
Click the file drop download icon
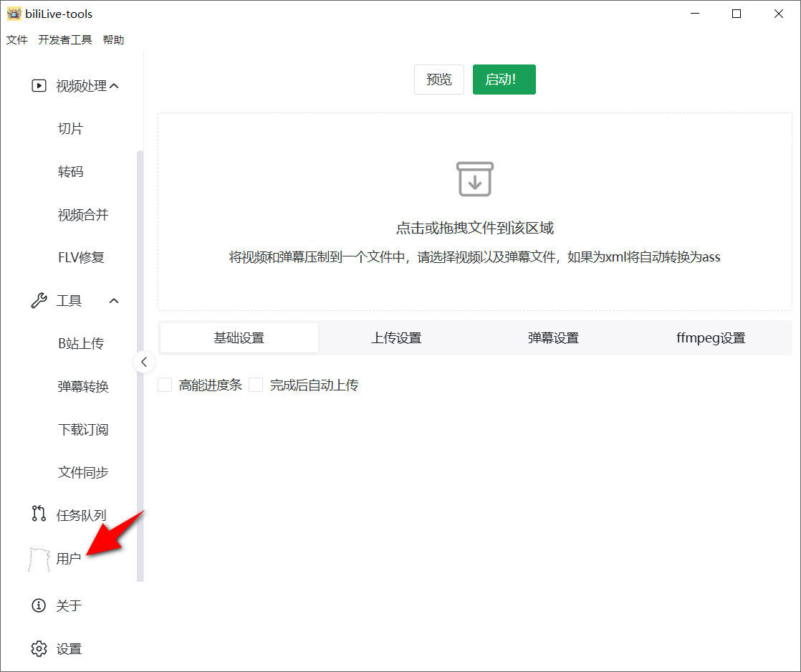(x=474, y=179)
